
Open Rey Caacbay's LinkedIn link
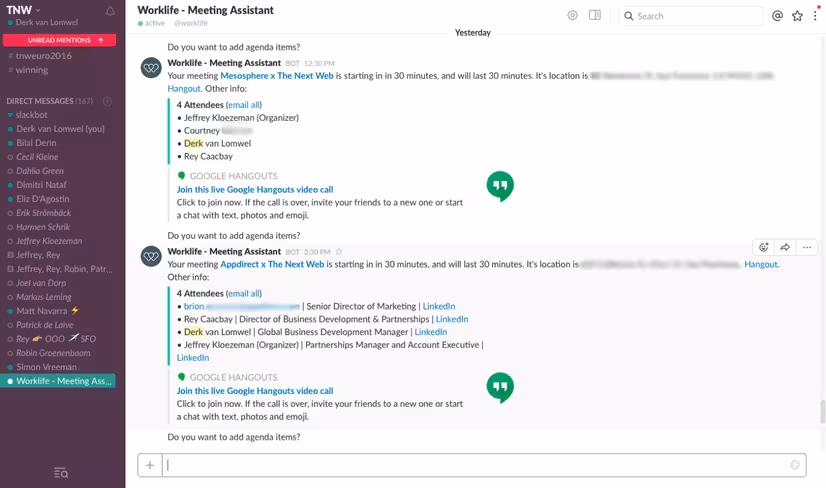(x=451, y=319)
